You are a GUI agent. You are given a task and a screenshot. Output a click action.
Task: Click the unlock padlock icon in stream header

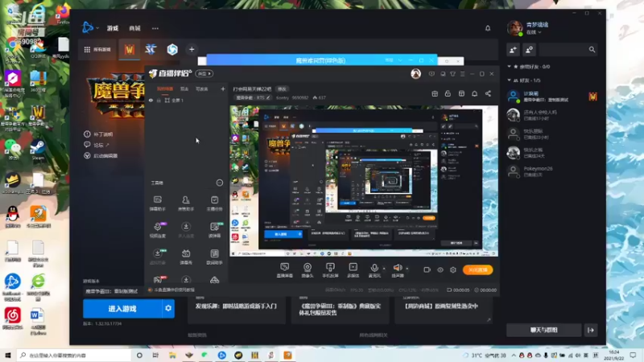click(x=448, y=93)
